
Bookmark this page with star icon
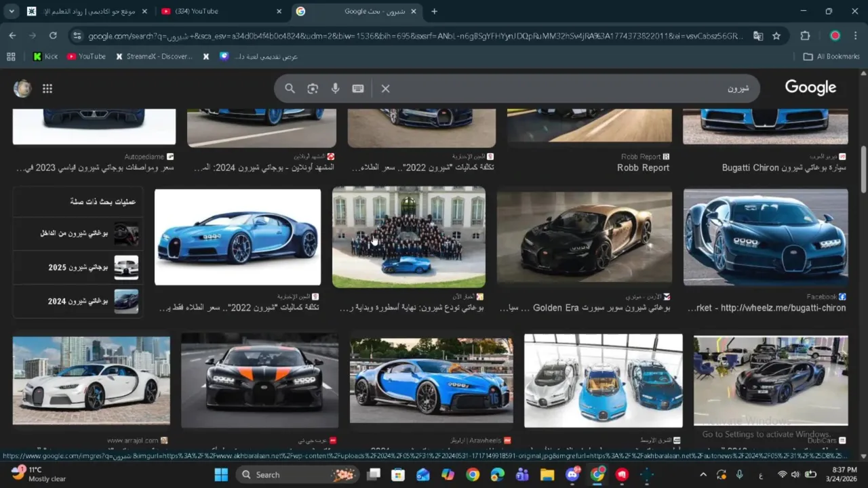point(776,36)
